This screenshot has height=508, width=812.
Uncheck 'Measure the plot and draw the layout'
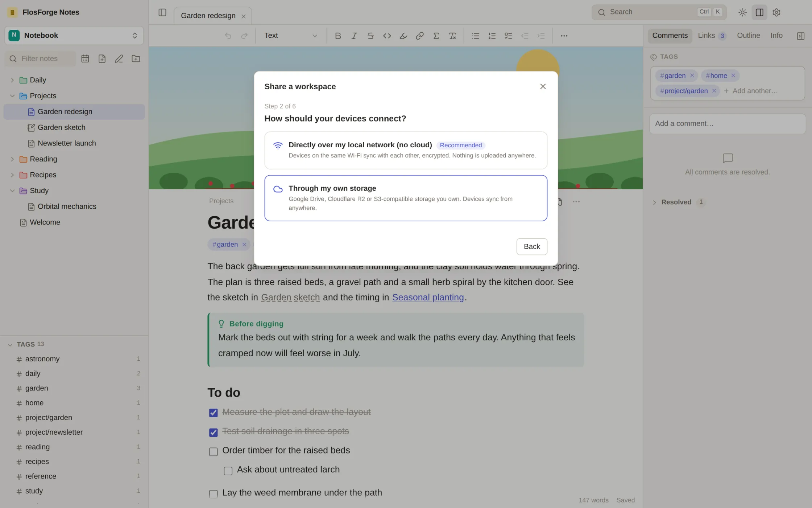(213, 413)
